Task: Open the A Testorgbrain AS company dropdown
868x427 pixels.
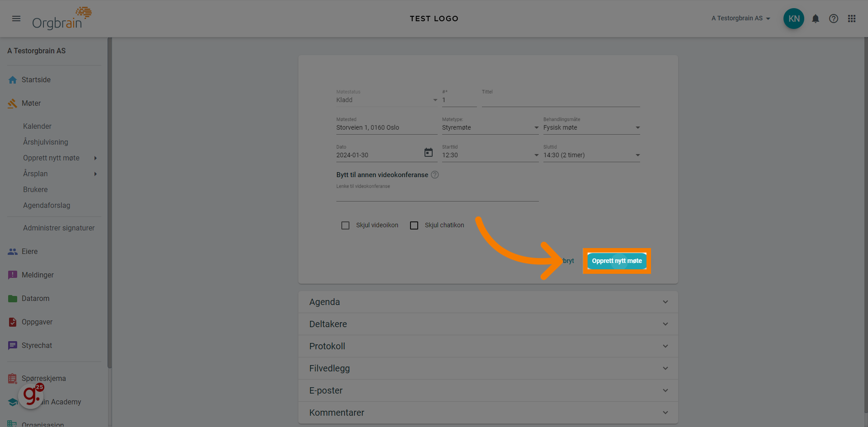Action: point(741,19)
